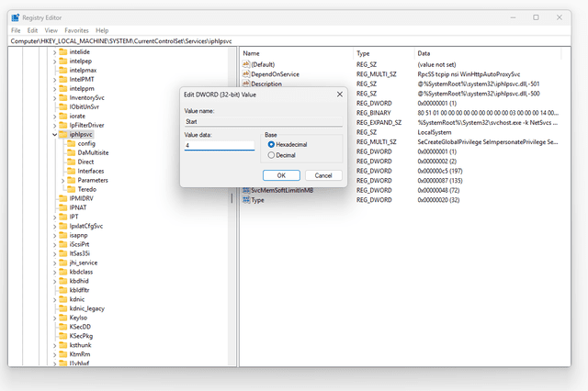Choose the Decimal base radio button

coord(271,155)
